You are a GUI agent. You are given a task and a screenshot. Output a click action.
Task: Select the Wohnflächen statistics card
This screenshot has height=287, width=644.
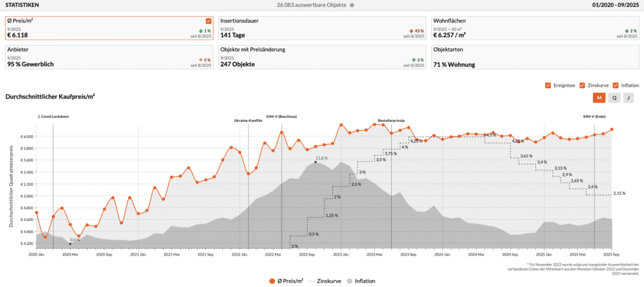[x=535, y=28]
